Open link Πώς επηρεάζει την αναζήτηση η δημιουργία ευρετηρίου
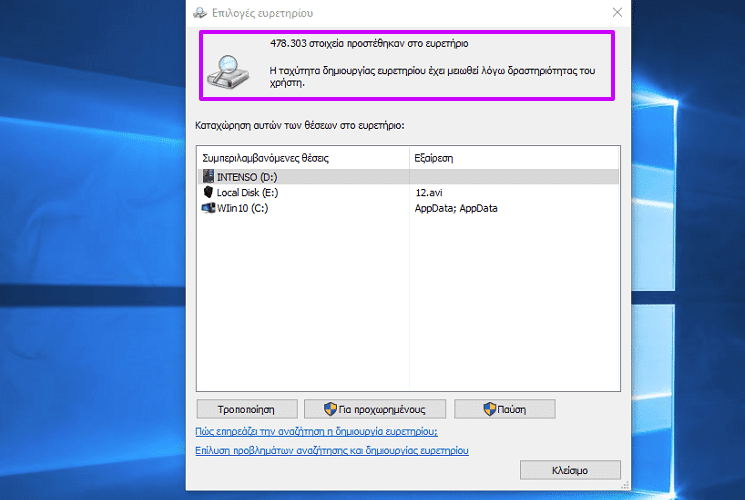Screen dimensions: 745x500 point(316,432)
